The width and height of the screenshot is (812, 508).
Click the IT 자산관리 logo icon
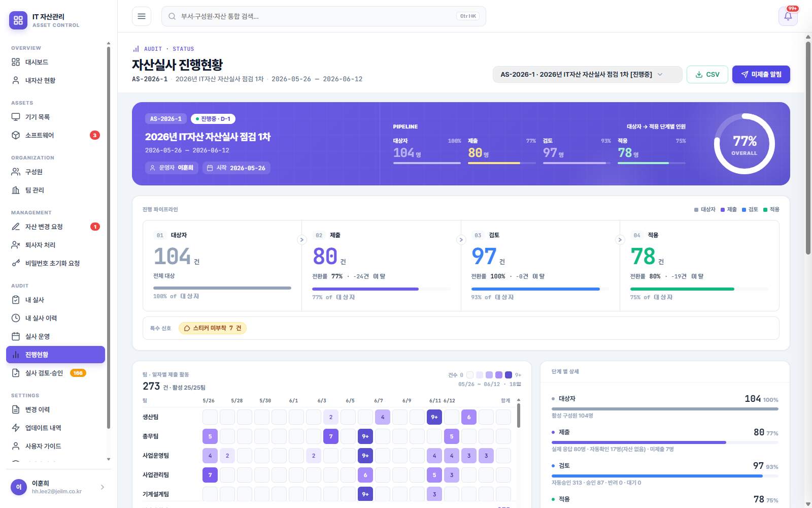(18, 20)
